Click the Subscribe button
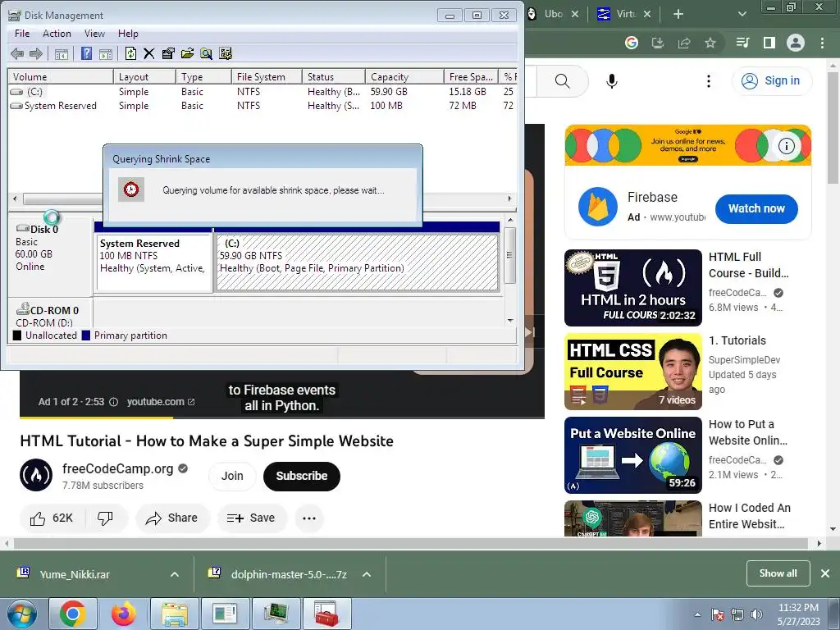The height and width of the screenshot is (630, 840). point(302,476)
